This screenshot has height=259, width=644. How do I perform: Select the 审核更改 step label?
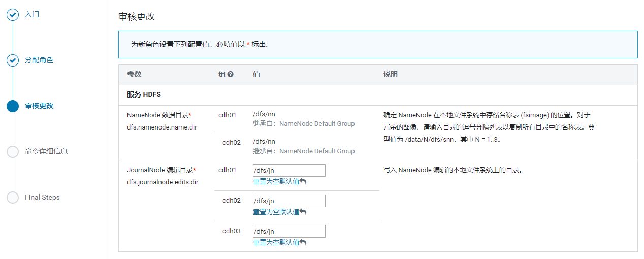(39, 106)
